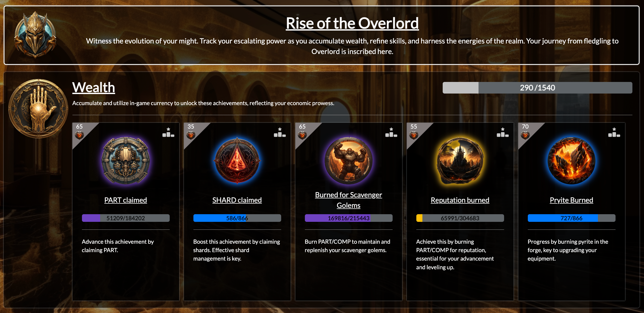The width and height of the screenshot is (644, 313).
Task: Open leaderboard icon on PART claimed card
Action: [168, 132]
